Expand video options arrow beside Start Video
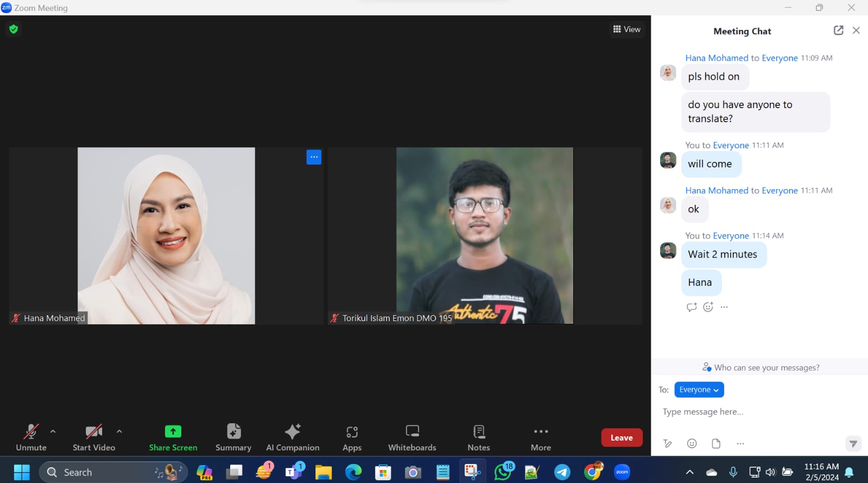This screenshot has width=868, height=483. [119, 431]
